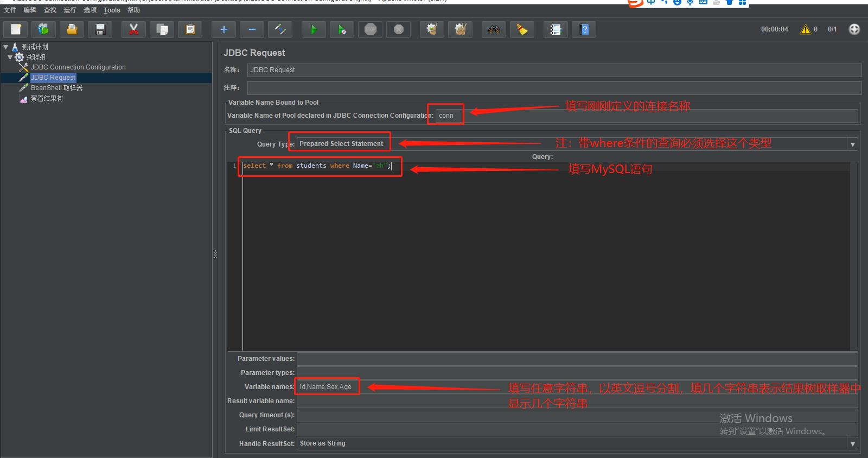Reset search with the brush icon

tap(522, 29)
